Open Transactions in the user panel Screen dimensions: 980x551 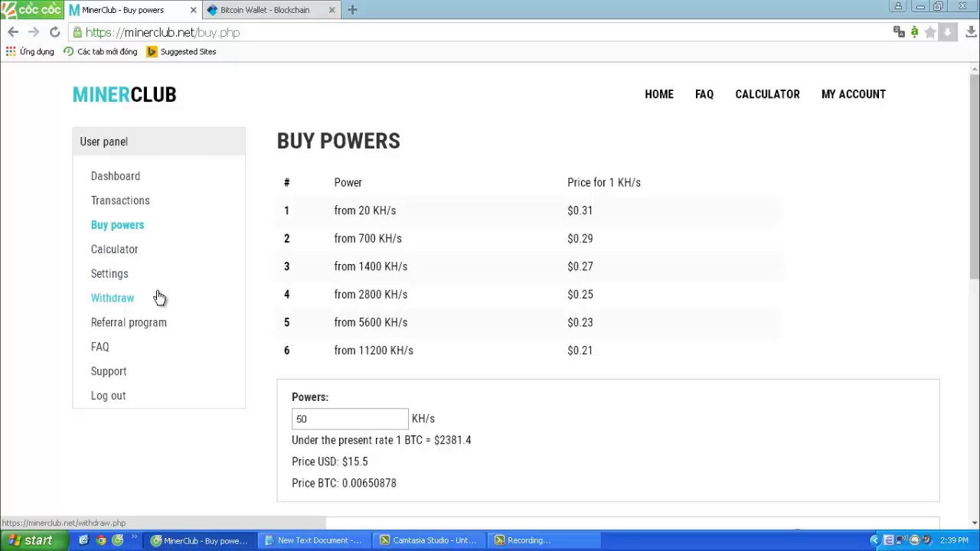click(x=120, y=201)
